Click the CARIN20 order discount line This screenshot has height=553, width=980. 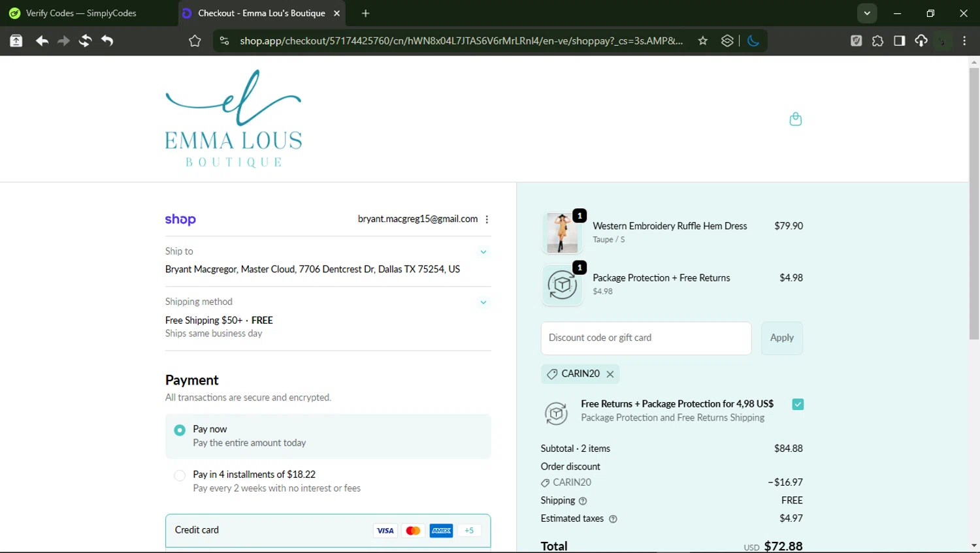(672, 482)
